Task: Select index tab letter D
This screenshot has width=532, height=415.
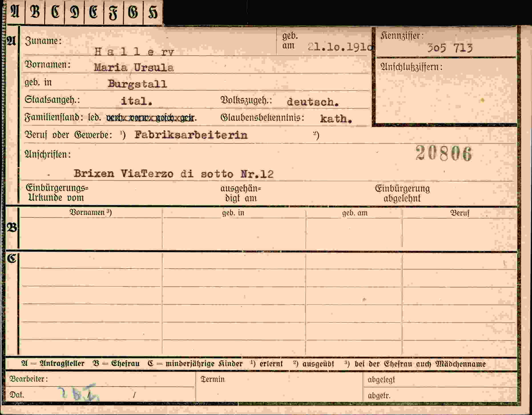Action: tap(74, 12)
